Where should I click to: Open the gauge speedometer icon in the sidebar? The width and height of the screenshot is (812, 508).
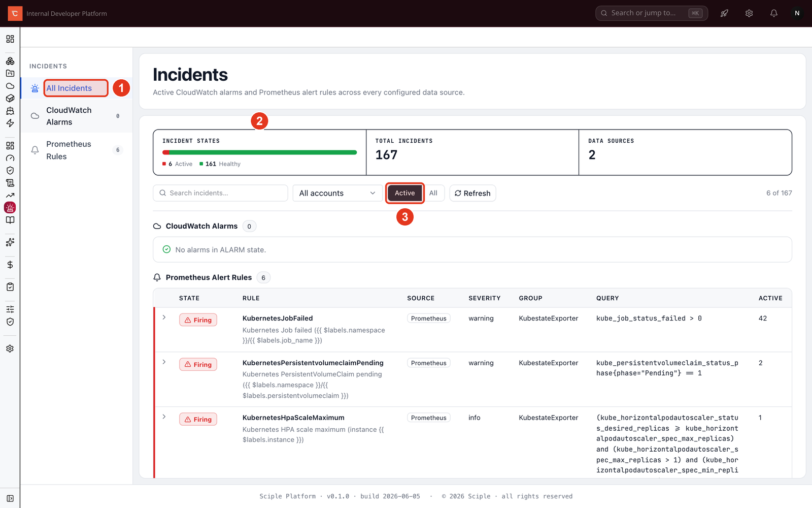click(x=10, y=158)
